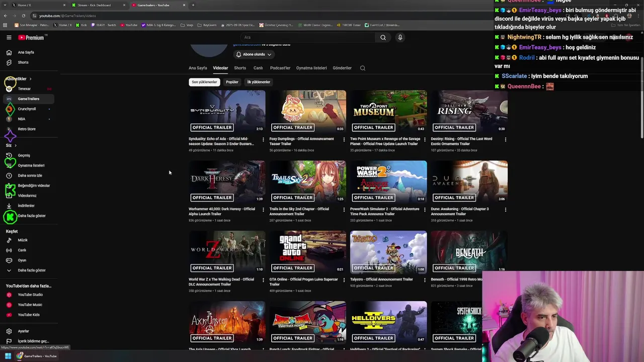Open Crunchyroll subscription in sidebar

pyautogui.click(x=27, y=109)
